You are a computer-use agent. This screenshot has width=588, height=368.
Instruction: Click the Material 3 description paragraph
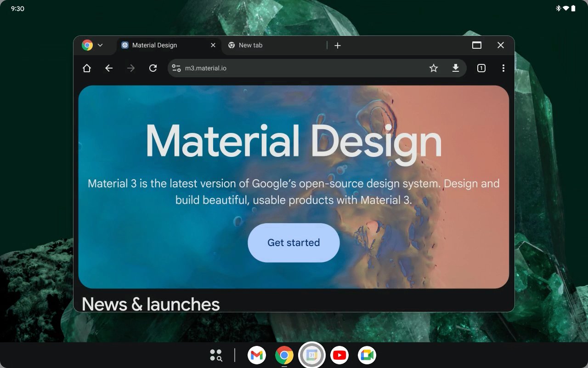pyautogui.click(x=294, y=192)
